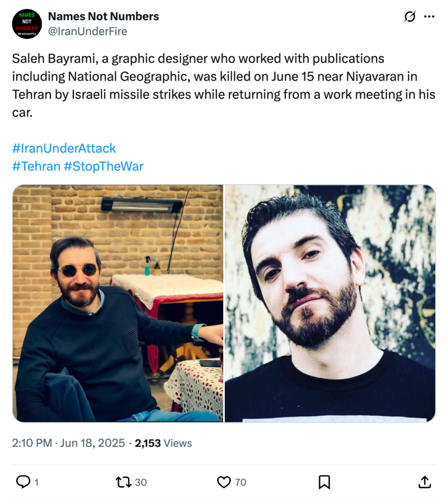Open the Names Not Numbers profile avatar
The image size is (448, 500).
[27, 23]
